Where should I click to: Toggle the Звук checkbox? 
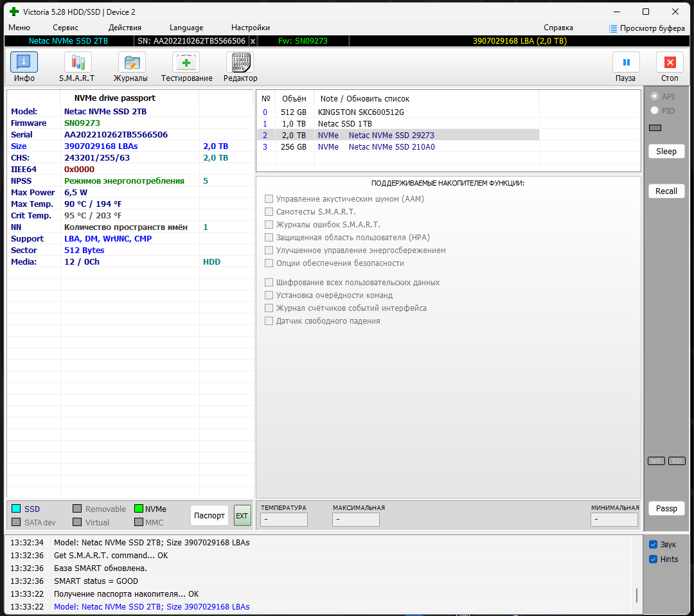tap(654, 544)
